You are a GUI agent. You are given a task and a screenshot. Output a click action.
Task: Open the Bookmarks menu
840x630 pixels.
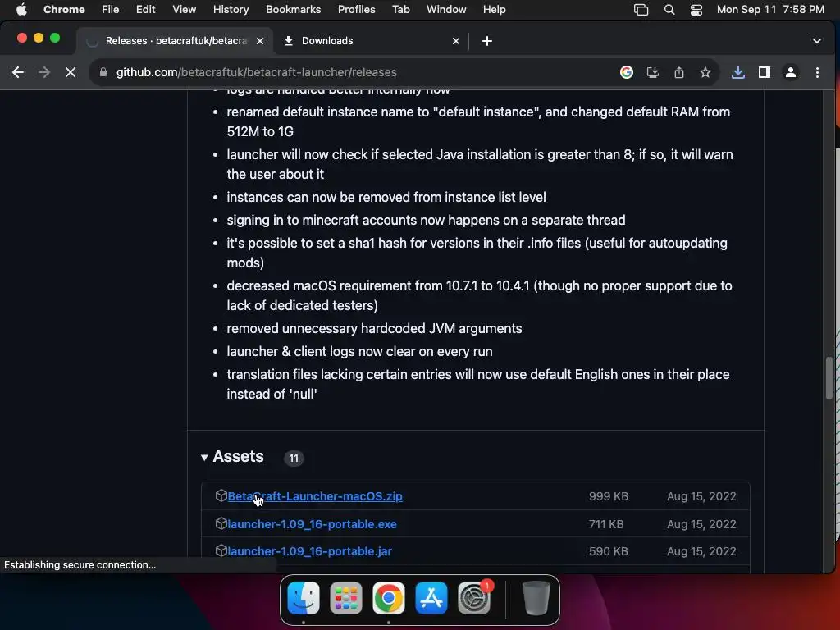pyautogui.click(x=293, y=10)
